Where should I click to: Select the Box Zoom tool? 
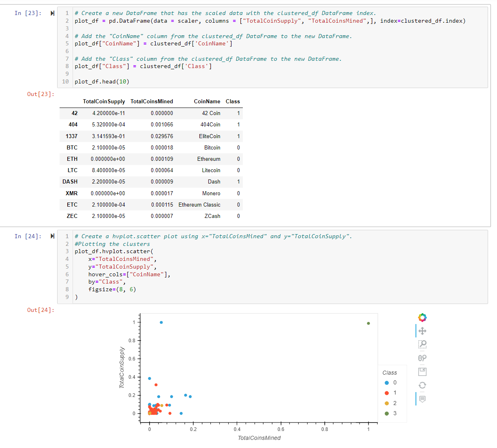[422, 344]
